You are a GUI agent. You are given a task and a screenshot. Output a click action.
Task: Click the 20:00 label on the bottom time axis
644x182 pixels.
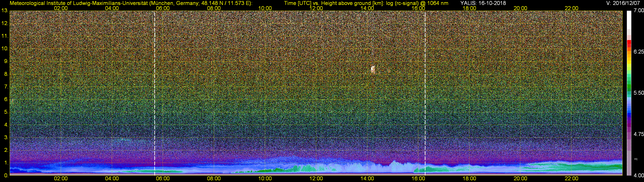(521, 179)
